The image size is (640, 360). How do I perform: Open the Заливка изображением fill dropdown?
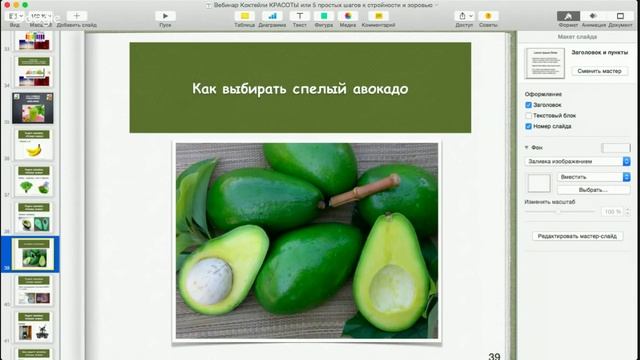[577, 161]
